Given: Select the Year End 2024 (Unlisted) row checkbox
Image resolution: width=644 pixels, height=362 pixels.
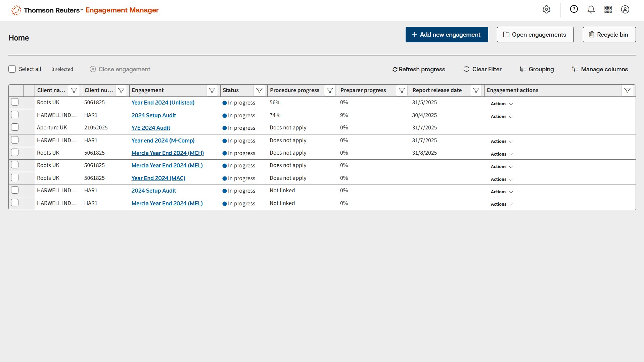Looking at the screenshot, I should pos(15,102).
